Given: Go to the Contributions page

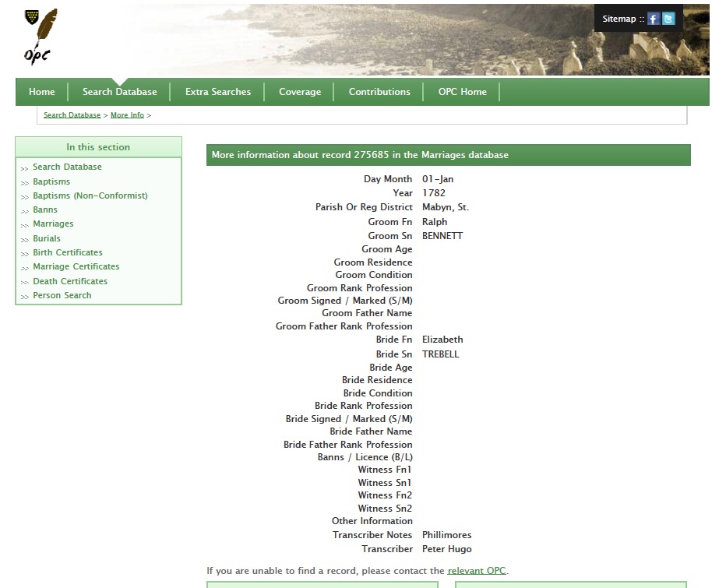Looking at the screenshot, I should pyautogui.click(x=379, y=92).
